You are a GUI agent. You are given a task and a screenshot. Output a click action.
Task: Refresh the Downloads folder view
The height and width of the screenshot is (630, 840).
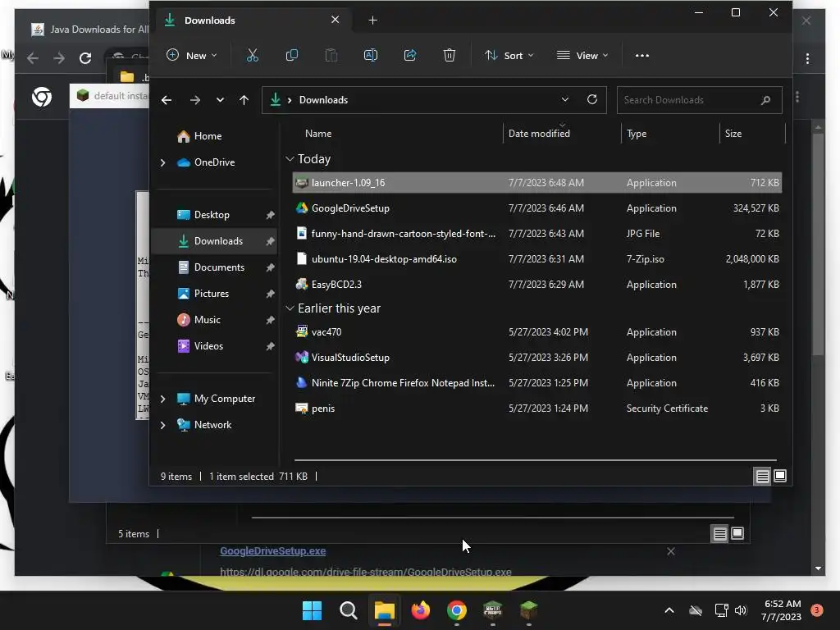(x=592, y=99)
